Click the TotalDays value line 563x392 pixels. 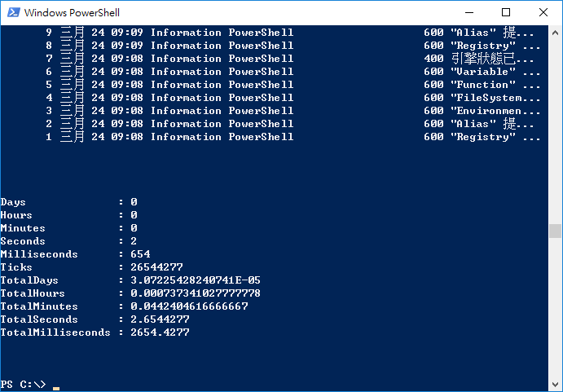pyautogui.click(x=130, y=280)
